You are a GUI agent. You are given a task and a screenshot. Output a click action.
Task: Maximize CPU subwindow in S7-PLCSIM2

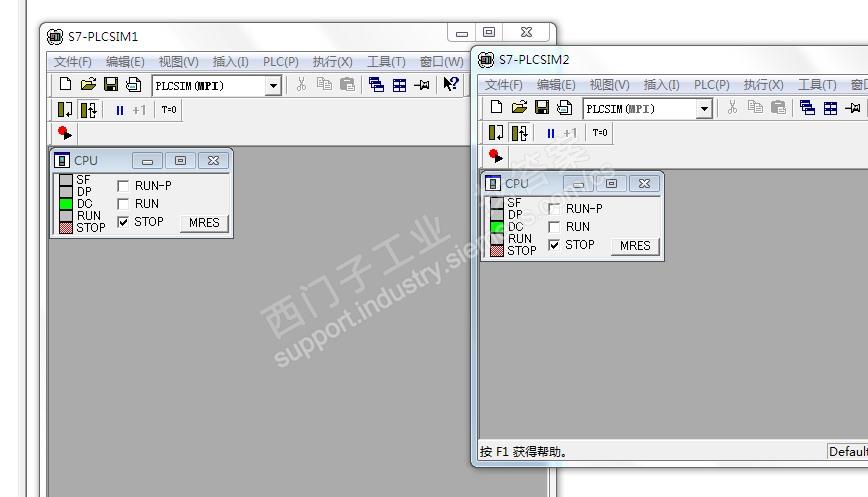click(611, 184)
